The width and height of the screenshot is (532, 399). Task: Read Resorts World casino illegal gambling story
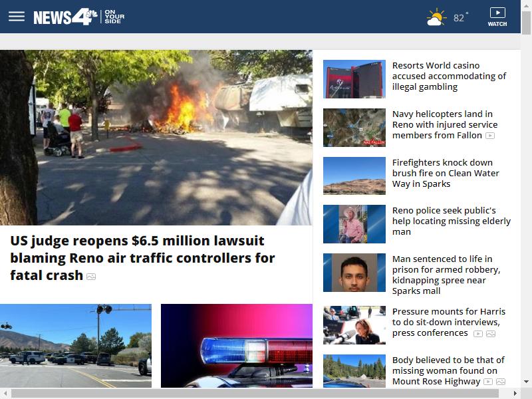(x=449, y=76)
